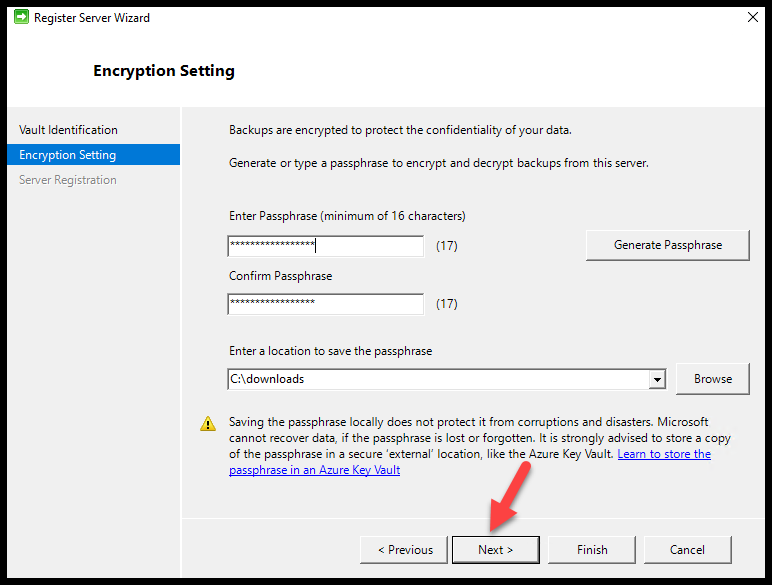
Task: Click the character count beside Enter Passphrase
Action: (x=447, y=246)
